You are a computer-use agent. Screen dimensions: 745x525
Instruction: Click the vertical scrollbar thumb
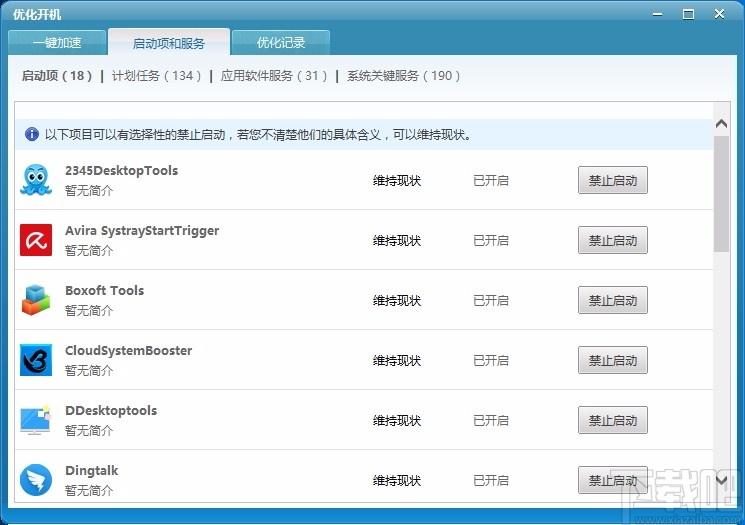[x=721, y=194]
